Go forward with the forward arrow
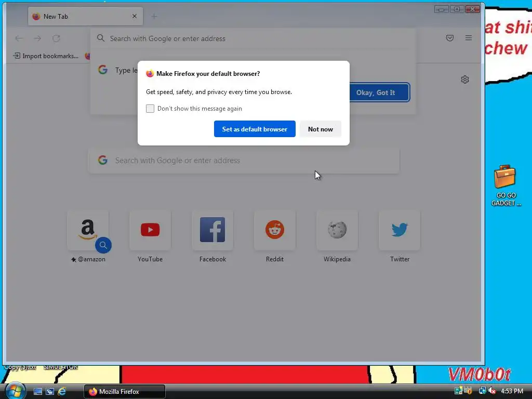 click(x=37, y=38)
